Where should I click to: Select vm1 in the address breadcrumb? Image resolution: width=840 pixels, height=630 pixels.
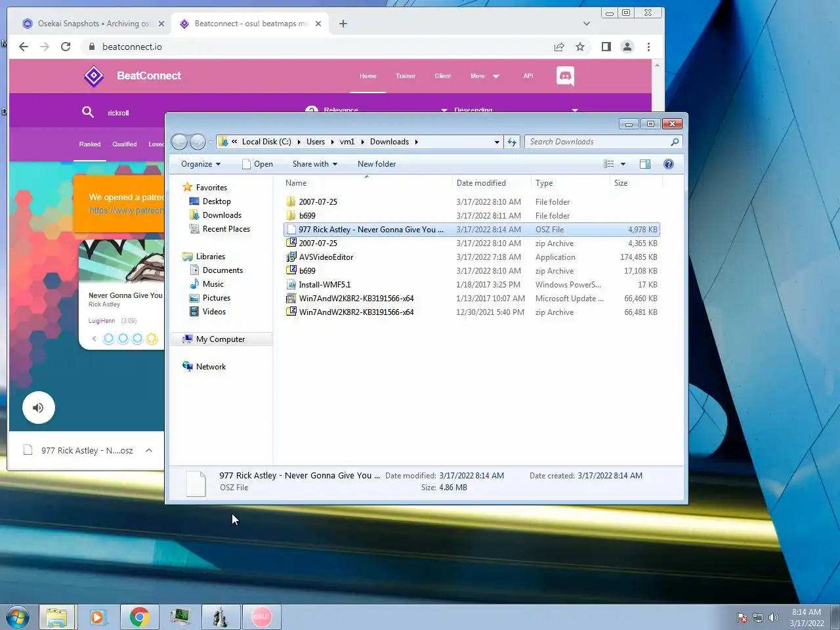pyautogui.click(x=347, y=142)
